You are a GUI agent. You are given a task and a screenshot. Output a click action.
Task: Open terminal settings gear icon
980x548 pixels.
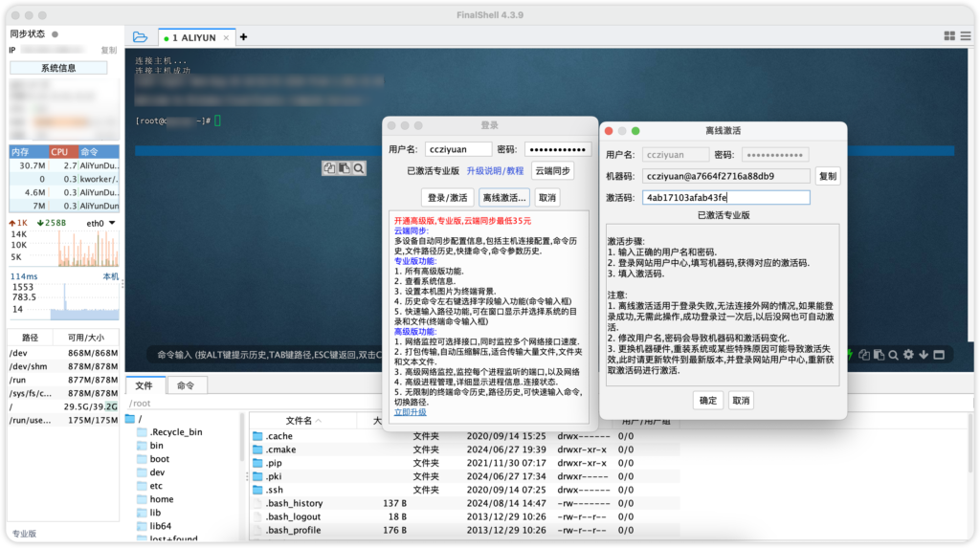909,354
